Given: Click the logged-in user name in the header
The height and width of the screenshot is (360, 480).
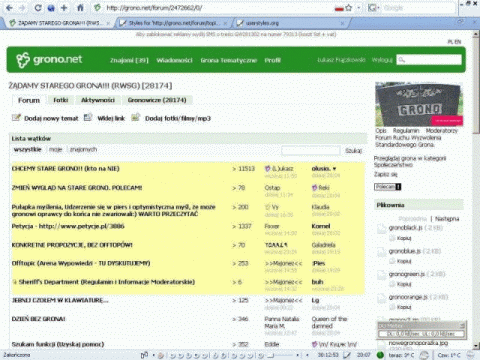Looking at the screenshot, I should pyautogui.click(x=341, y=60).
